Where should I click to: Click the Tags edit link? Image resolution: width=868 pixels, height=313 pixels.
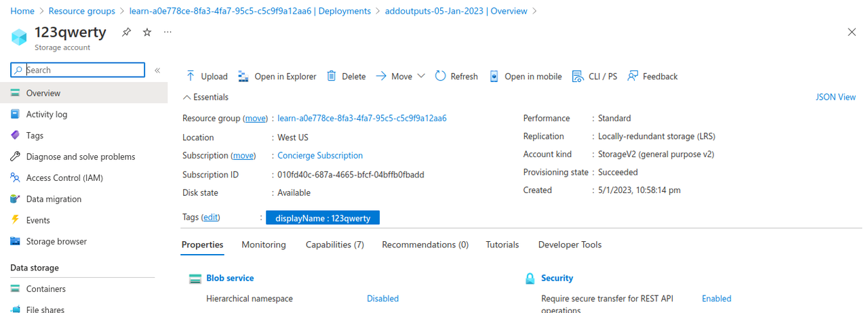[211, 217]
